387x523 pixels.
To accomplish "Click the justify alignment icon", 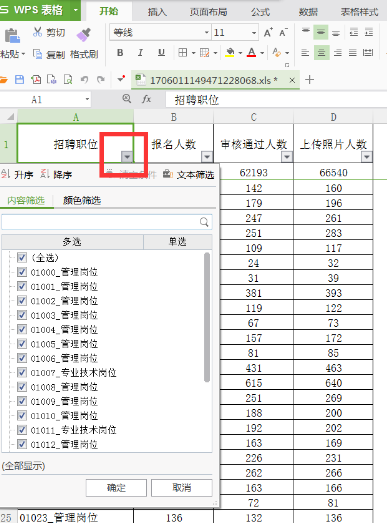I will pyautogui.click(x=353, y=53).
